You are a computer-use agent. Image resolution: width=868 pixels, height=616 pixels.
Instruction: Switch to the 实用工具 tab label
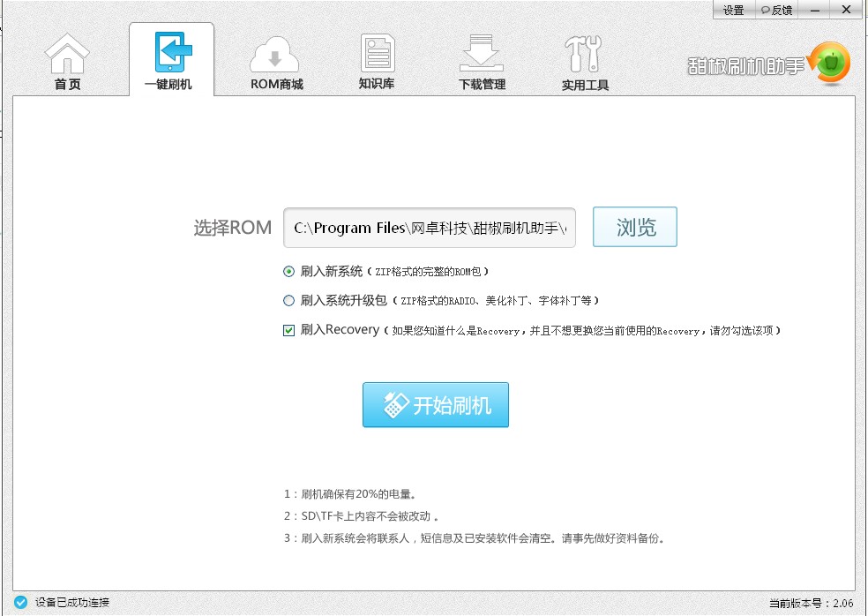pyautogui.click(x=585, y=85)
